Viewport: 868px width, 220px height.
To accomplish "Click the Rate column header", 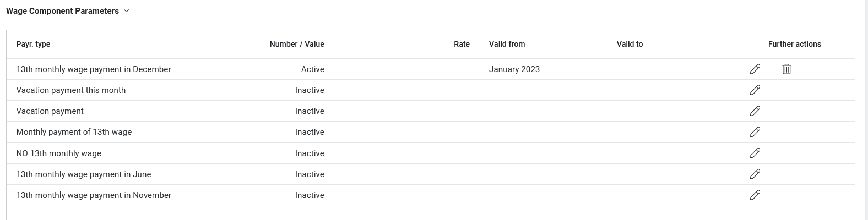I will click(462, 44).
